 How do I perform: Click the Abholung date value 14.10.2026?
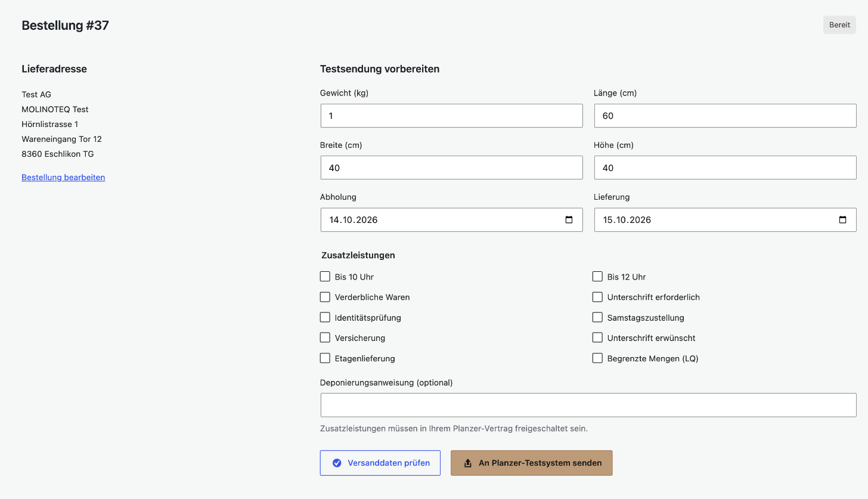[x=354, y=220]
